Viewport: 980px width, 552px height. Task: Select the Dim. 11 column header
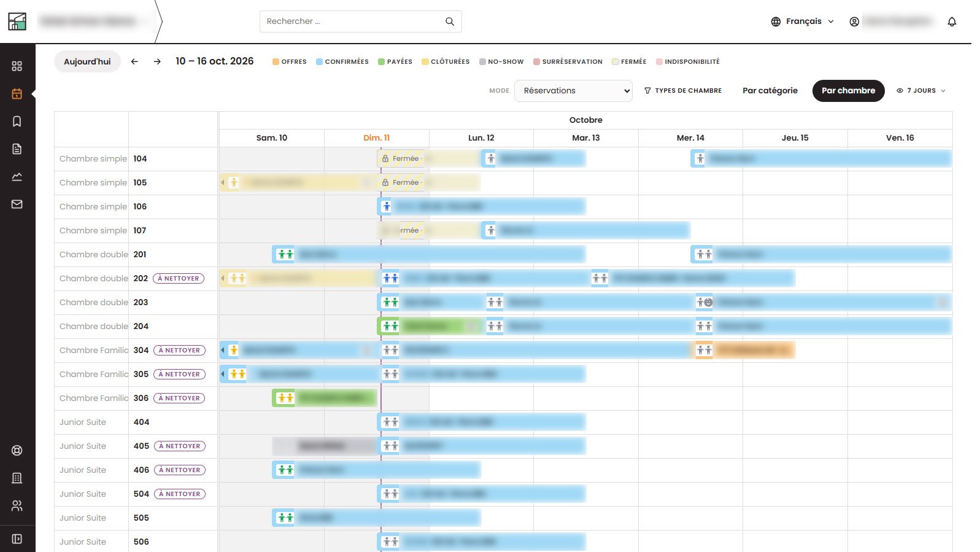(376, 138)
